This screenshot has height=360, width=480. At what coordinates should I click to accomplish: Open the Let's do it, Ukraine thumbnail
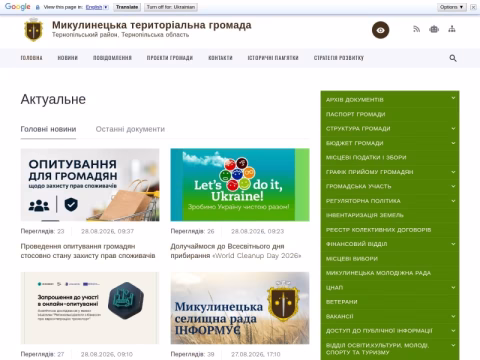coord(240,185)
